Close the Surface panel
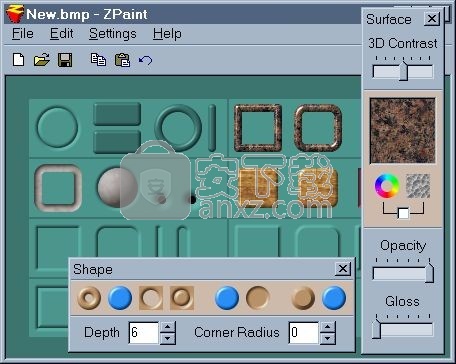The height and width of the screenshot is (364, 456). pyautogui.click(x=432, y=19)
